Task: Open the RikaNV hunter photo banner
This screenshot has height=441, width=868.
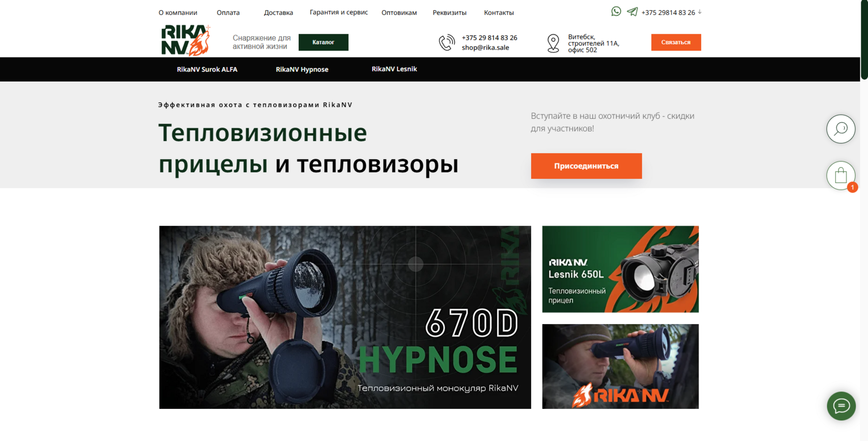Action: coord(621,367)
